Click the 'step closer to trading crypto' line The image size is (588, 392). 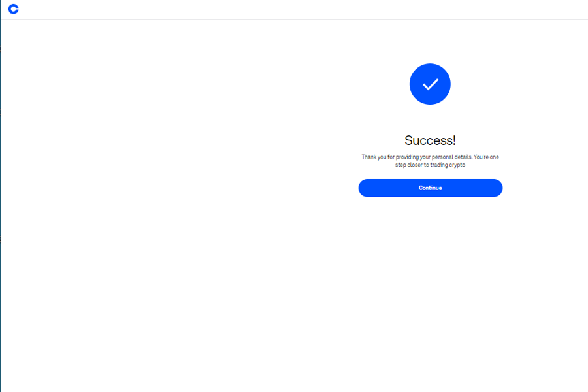coord(430,165)
